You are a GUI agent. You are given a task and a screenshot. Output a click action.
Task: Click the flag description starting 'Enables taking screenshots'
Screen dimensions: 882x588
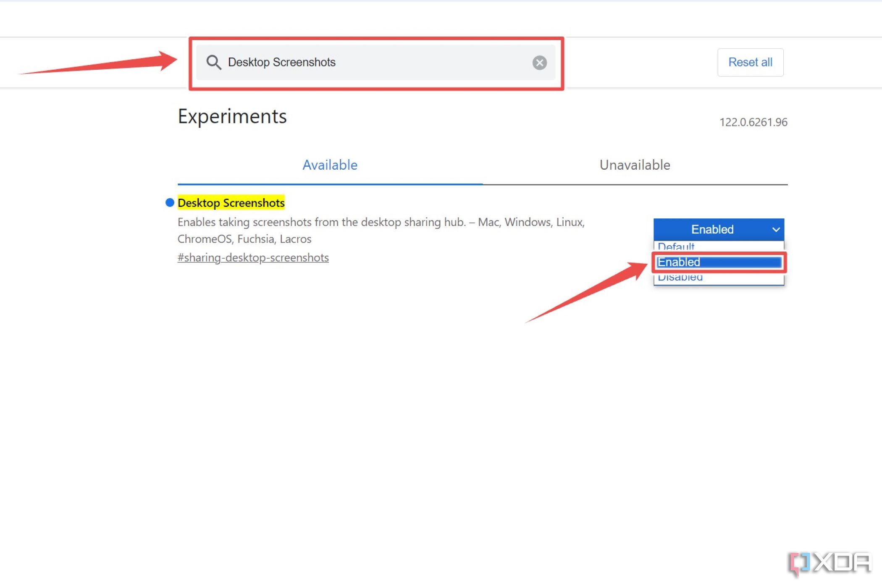[x=381, y=230]
